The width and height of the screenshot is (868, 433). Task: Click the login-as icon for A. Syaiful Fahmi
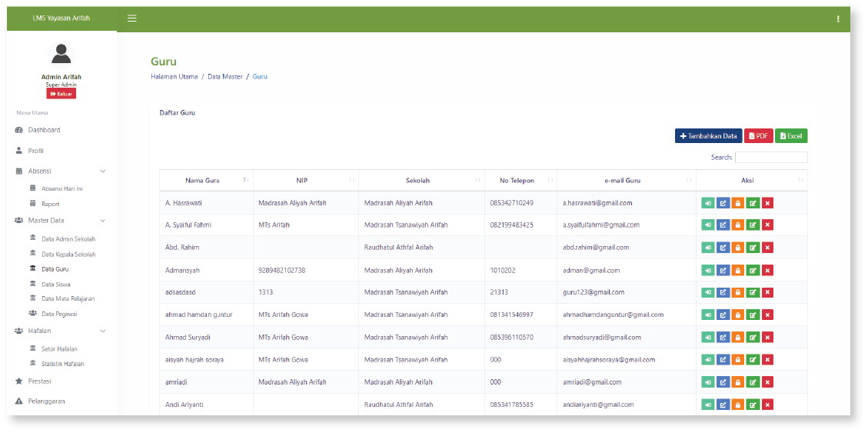pyautogui.click(x=708, y=225)
